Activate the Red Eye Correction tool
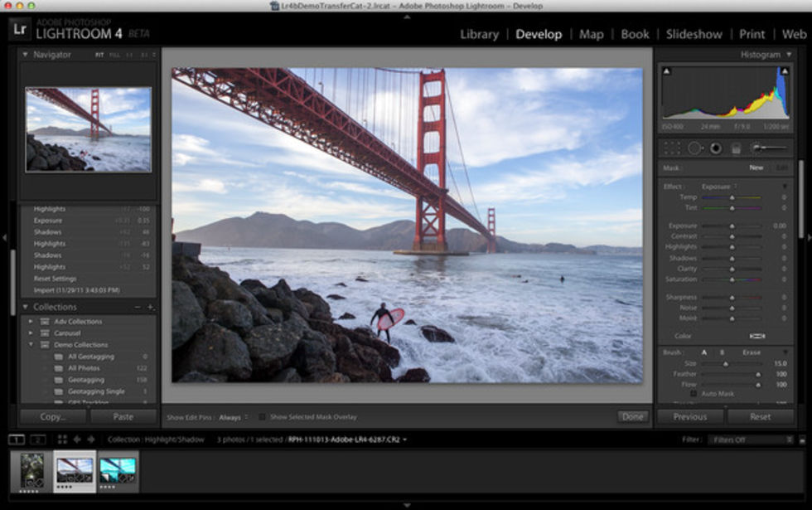Image resolution: width=812 pixels, height=510 pixels. (715, 148)
